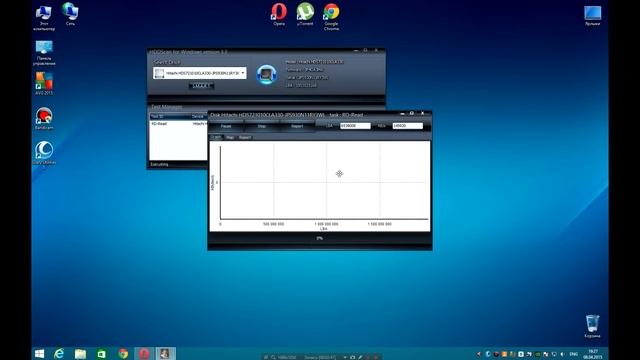Switch to the HDDScan taskbar button

[165, 354]
